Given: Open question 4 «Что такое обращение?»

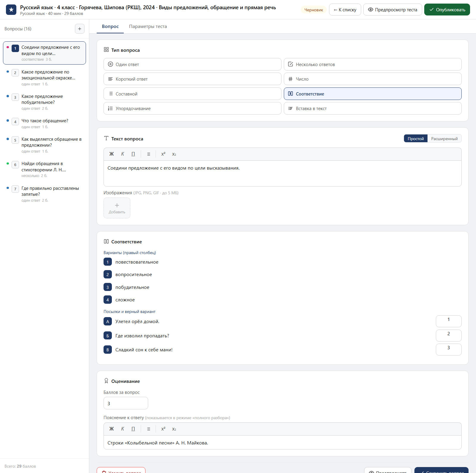Looking at the screenshot, I should 45,123.
